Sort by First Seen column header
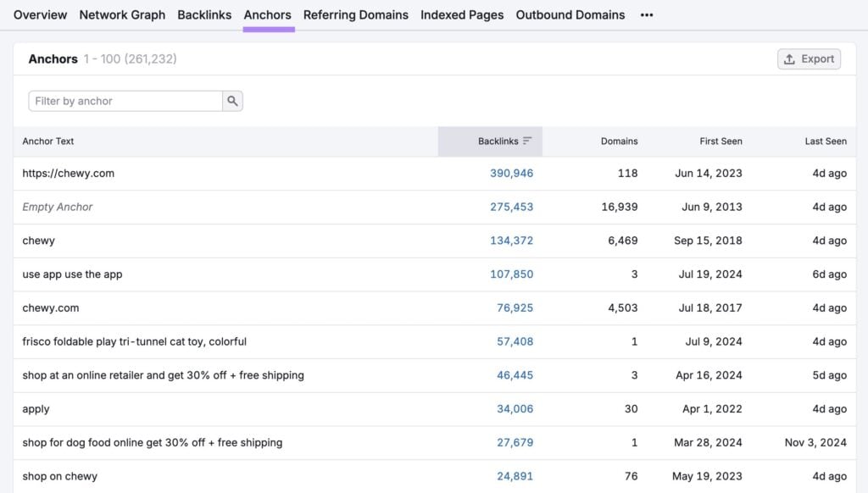The width and height of the screenshot is (868, 493). pos(721,141)
